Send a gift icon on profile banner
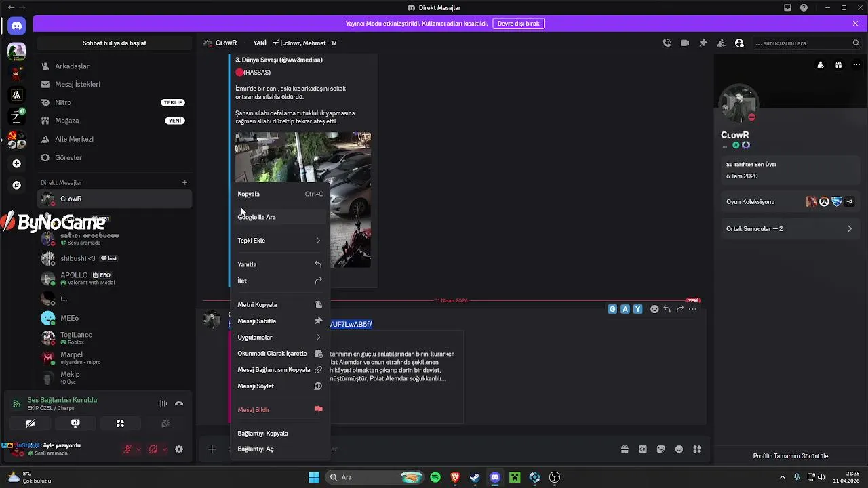Viewport: 868px width, 488px height. pyautogui.click(x=839, y=65)
